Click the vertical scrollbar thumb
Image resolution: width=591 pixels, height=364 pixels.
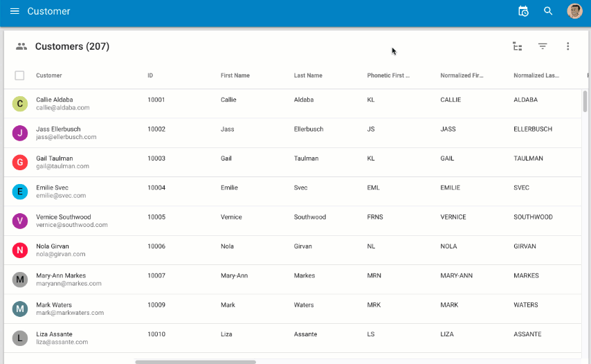[x=585, y=101]
